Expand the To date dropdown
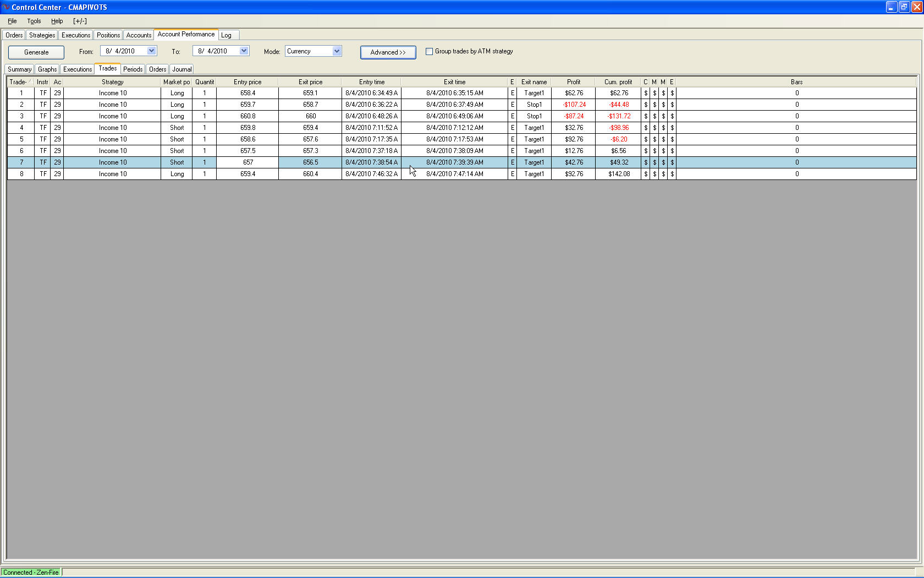 (x=244, y=51)
